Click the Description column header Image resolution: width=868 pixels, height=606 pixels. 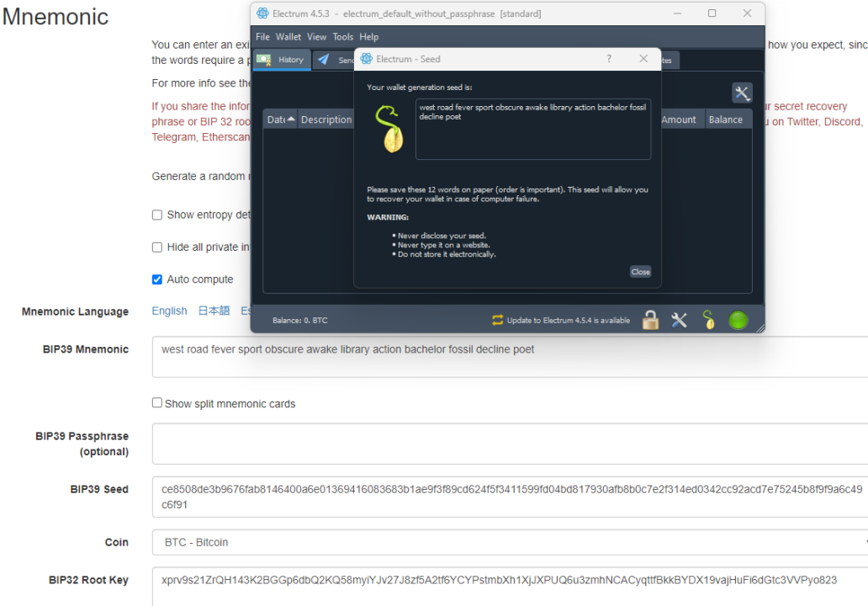325,120
